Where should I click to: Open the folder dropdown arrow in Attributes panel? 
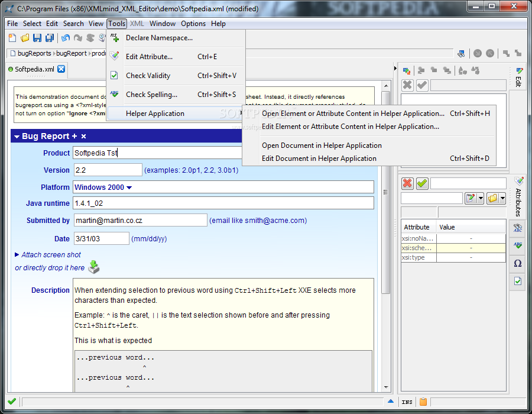(502, 198)
